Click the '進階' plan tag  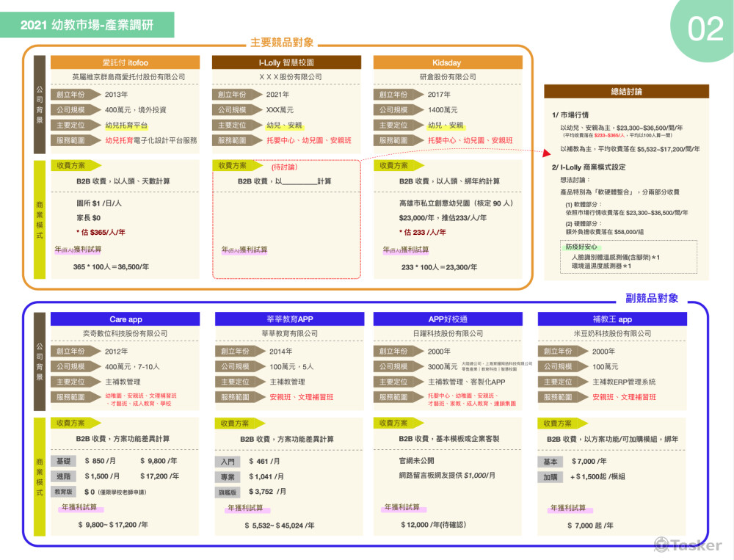63,476
